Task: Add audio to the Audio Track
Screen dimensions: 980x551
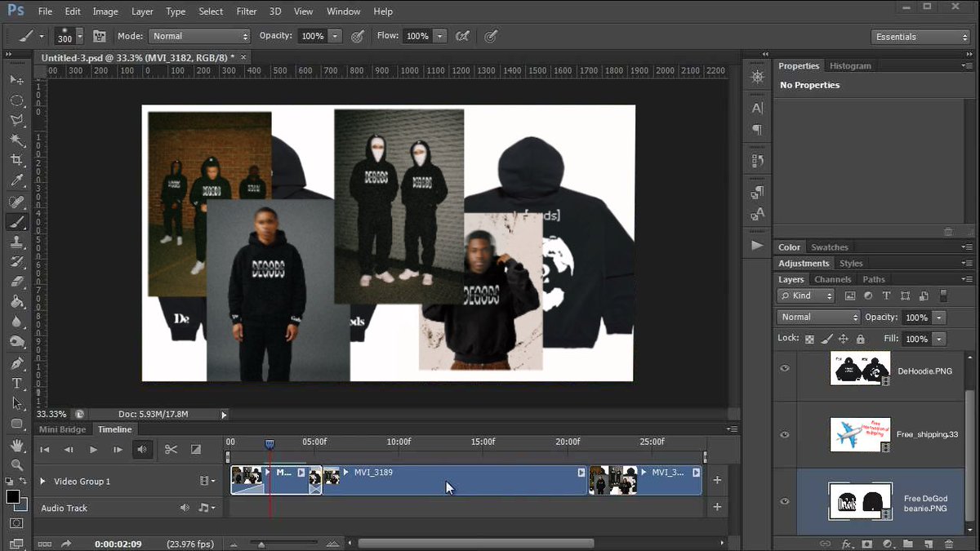Action: click(717, 507)
